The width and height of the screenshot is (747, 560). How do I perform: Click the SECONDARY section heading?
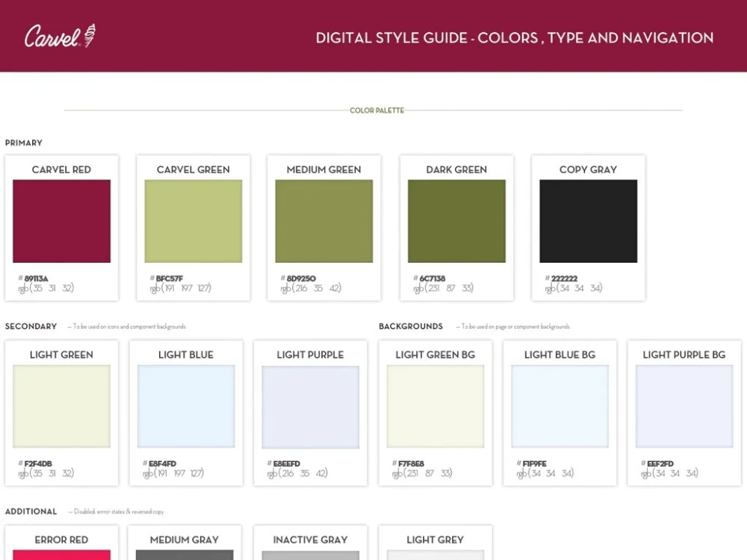tap(31, 326)
